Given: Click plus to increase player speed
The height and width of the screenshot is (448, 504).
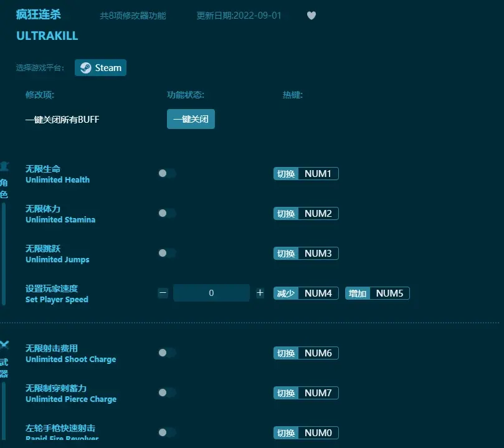Looking at the screenshot, I should click(260, 293).
